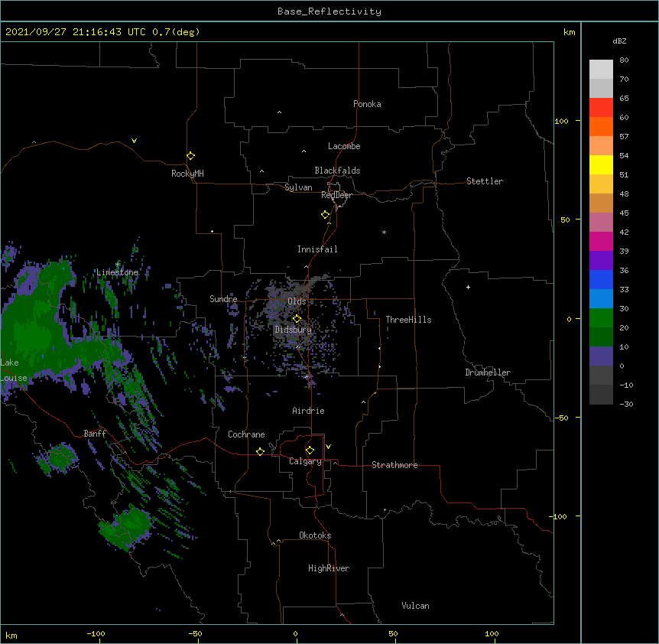Click the orange 60-57 dBZ legend swatch
The width and height of the screenshot is (659, 644).
click(x=601, y=126)
